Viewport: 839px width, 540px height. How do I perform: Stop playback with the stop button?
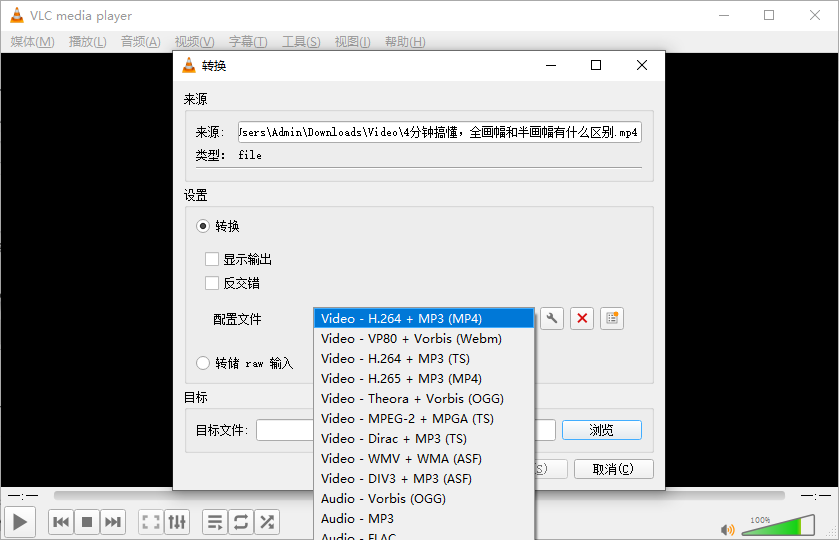click(87, 522)
